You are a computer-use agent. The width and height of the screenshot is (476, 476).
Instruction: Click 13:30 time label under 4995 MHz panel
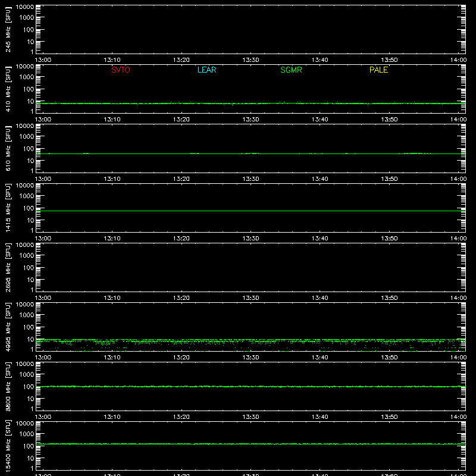tap(250, 358)
